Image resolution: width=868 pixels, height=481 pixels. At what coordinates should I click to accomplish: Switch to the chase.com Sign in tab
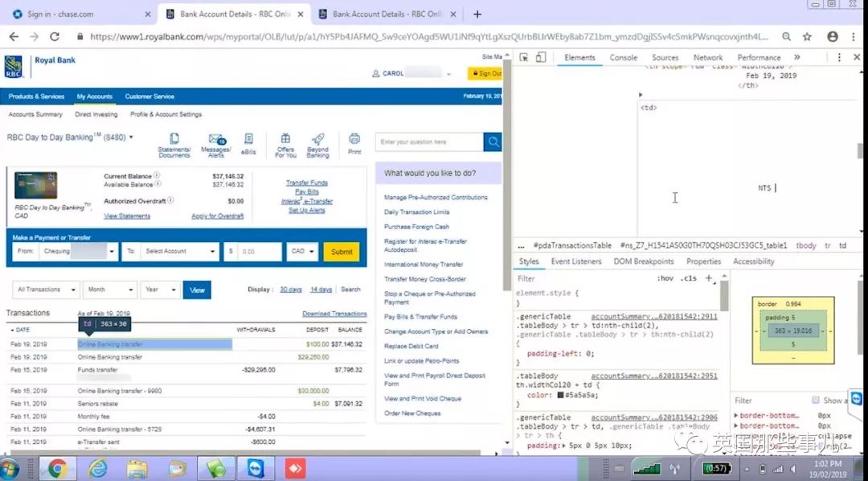coord(80,14)
